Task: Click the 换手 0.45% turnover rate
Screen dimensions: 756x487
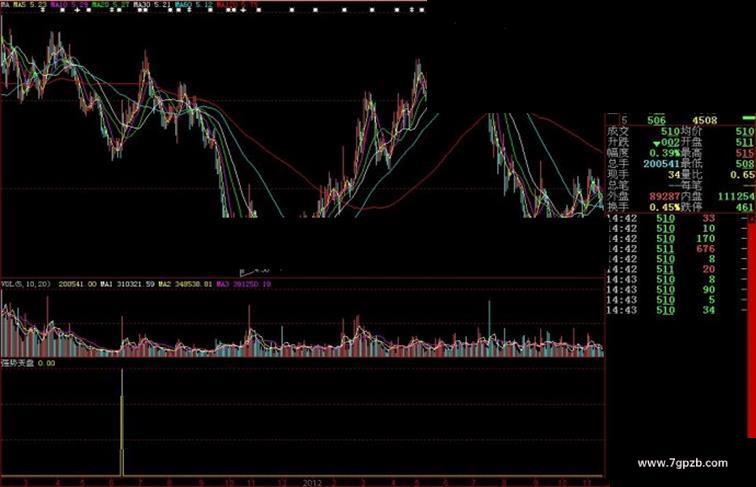Action: pyautogui.click(x=664, y=207)
